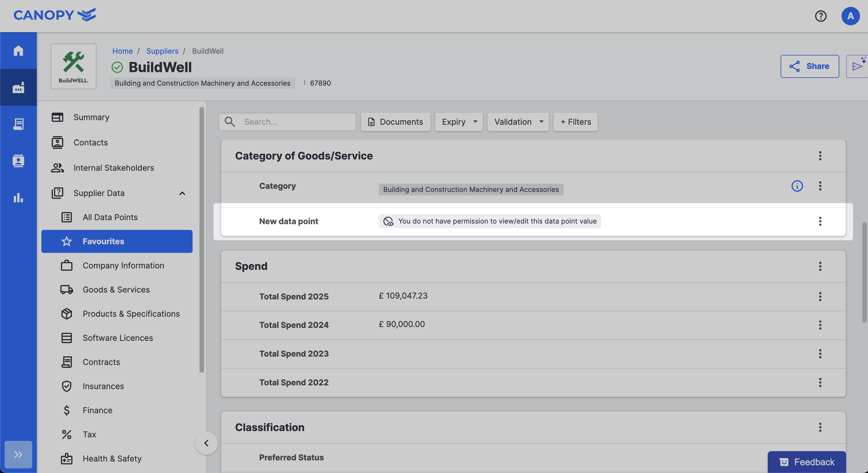868x473 pixels.
Task: Open options menu for Category row
Action: (820, 186)
